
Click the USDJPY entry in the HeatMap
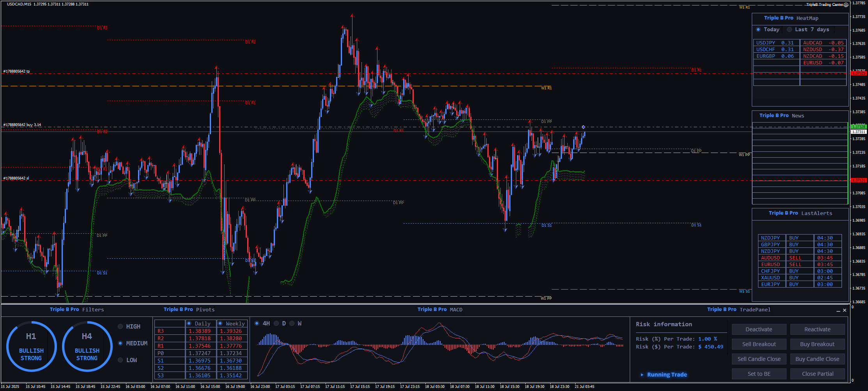775,43
